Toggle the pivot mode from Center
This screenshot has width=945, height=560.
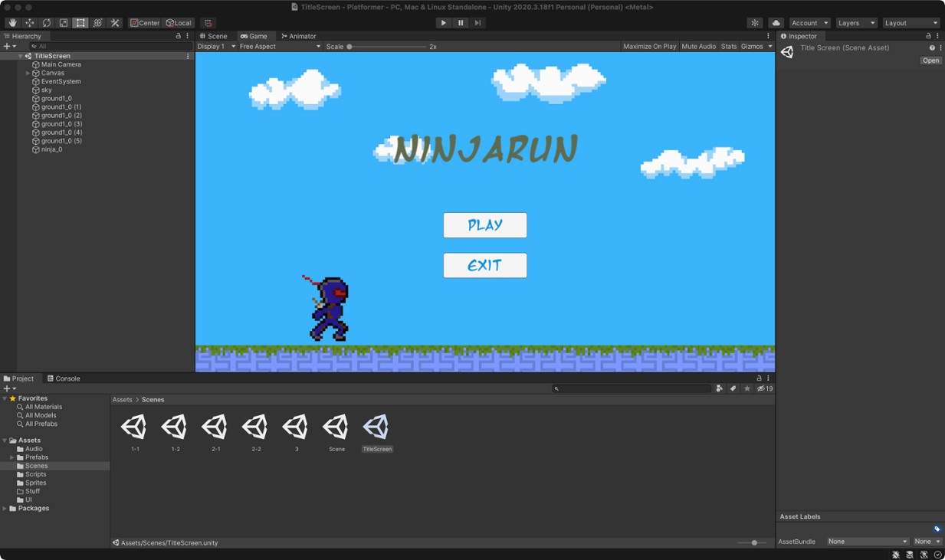145,22
